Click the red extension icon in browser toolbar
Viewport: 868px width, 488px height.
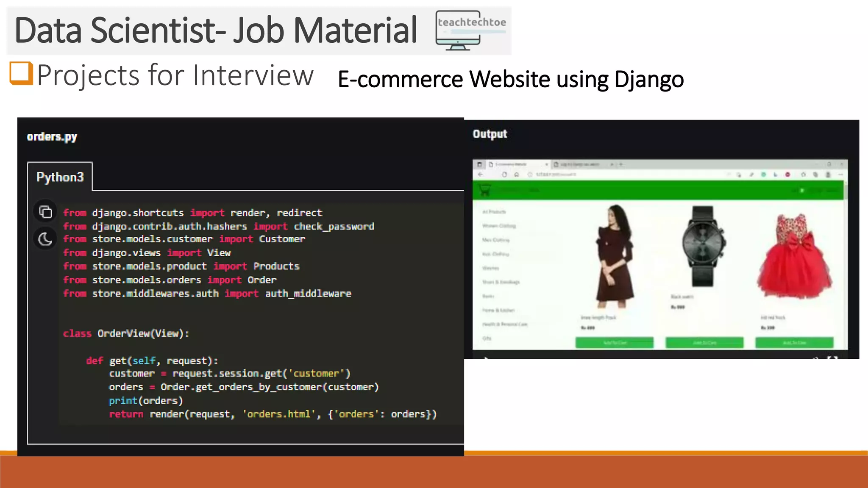pyautogui.click(x=787, y=175)
